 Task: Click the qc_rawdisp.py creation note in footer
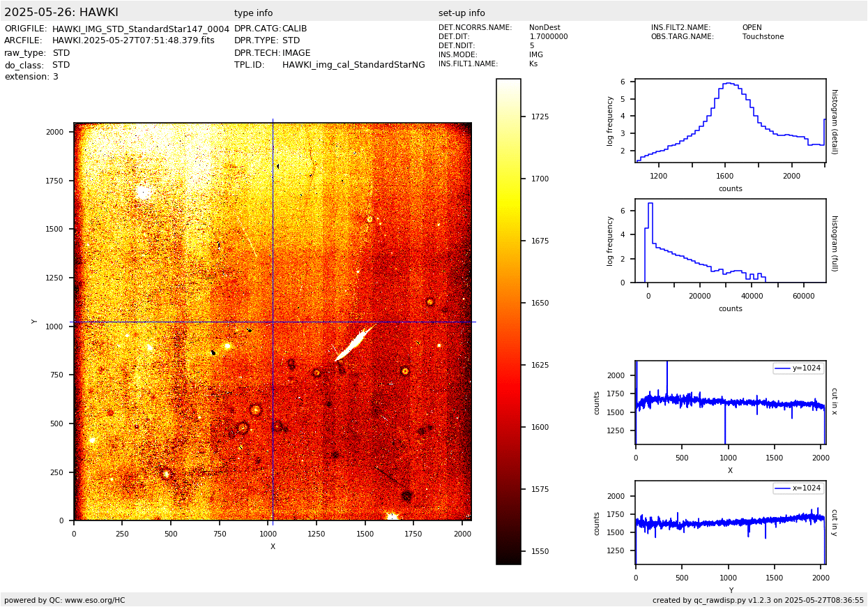[x=758, y=600]
